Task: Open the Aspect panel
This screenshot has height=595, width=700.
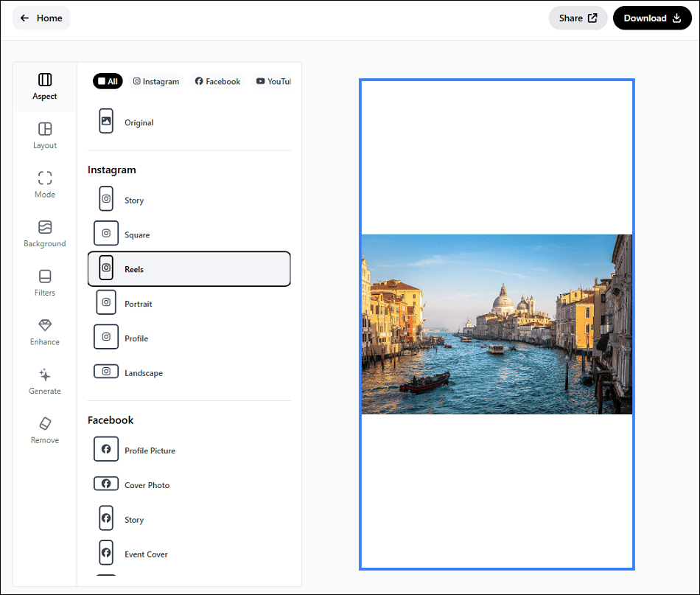Action: coord(44,86)
